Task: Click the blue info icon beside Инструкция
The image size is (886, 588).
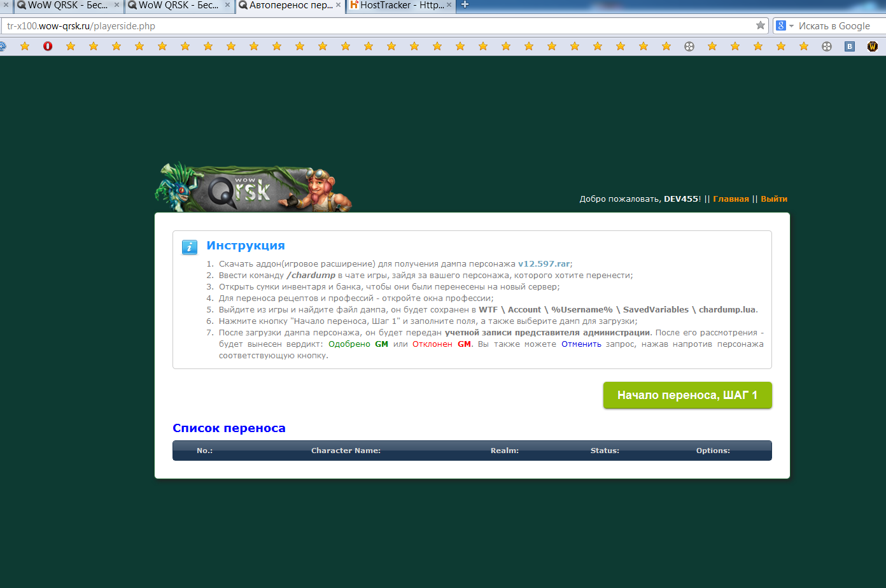Action: click(190, 247)
